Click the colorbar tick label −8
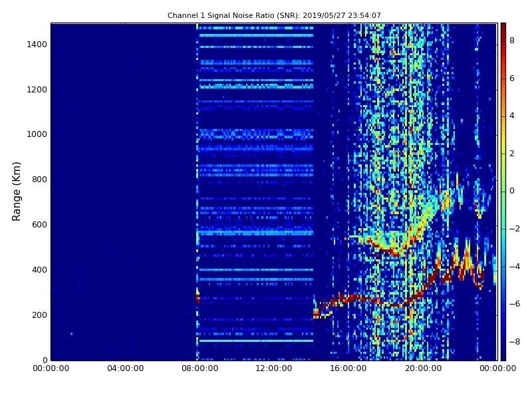Viewport: 532px width, 399px height. click(x=514, y=342)
